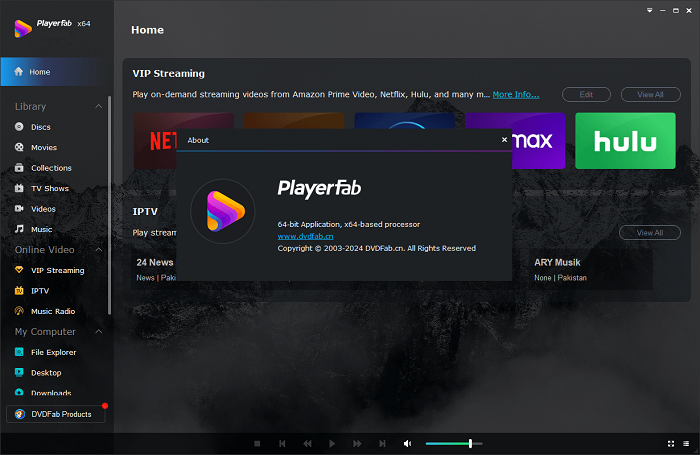
Task: Collapse the My Computer section
Action: (98, 331)
